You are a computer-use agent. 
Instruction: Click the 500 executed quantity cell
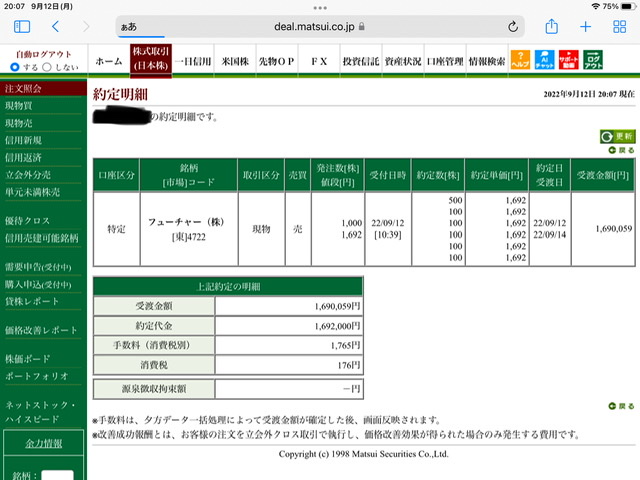[456, 200]
